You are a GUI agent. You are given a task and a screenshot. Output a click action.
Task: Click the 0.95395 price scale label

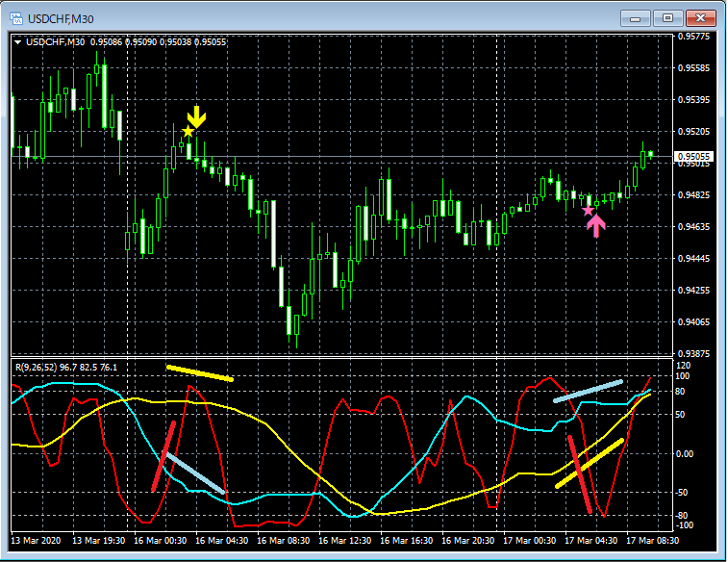click(x=694, y=100)
